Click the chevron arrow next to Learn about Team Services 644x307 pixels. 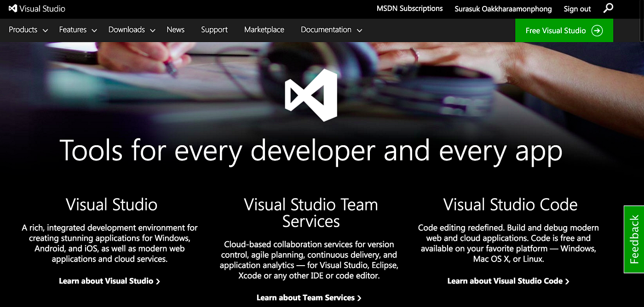tap(359, 297)
